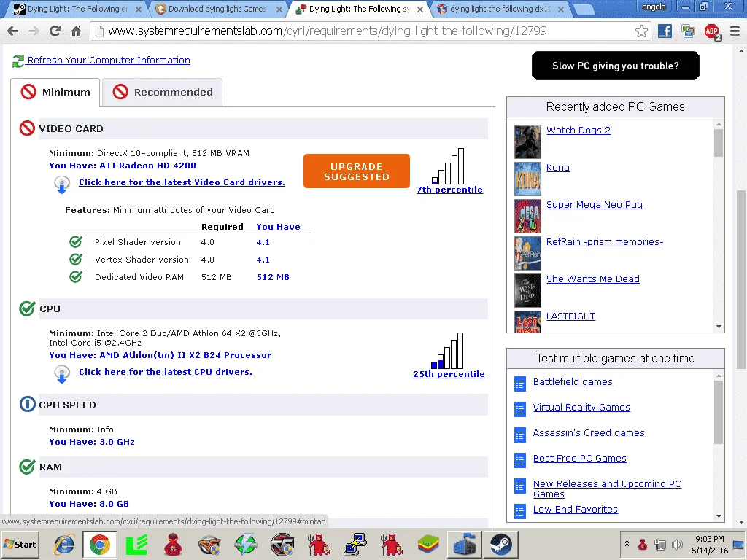Click the Battlefield games list icon
747x560 pixels.
click(520, 384)
